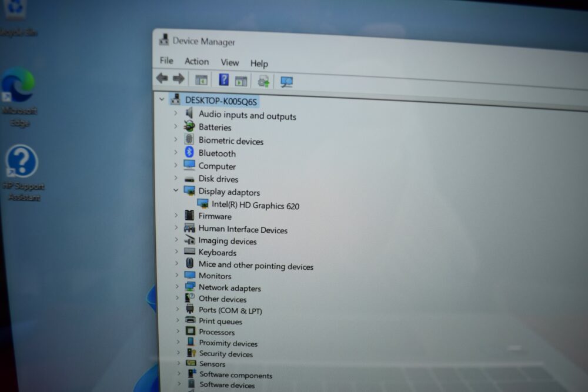The image size is (588, 392).
Task: Click the Bluetooth logo icon
Action: [x=189, y=152]
